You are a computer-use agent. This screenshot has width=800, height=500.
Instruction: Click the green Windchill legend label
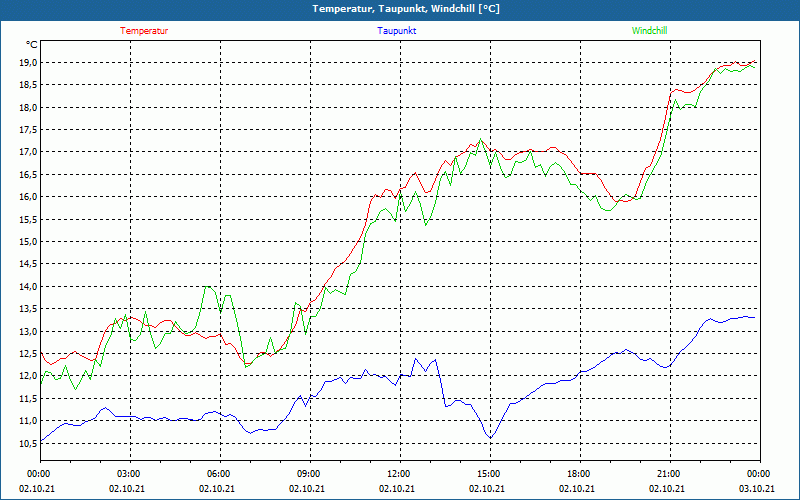(x=649, y=31)
